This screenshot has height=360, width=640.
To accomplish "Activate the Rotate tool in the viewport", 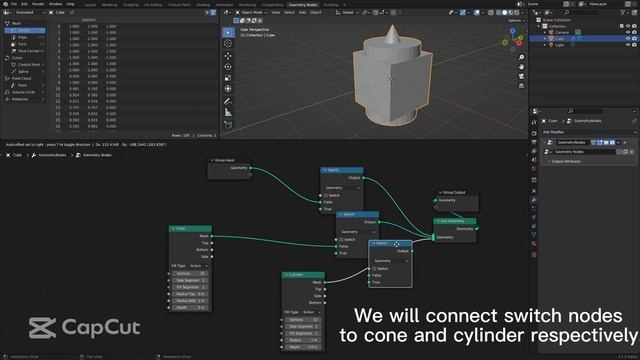I will pyautogui.click(x=228, y=67).
